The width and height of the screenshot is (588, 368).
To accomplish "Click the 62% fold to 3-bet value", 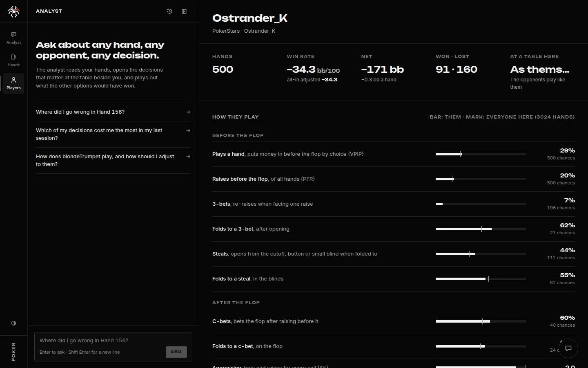I will (567, 225).
